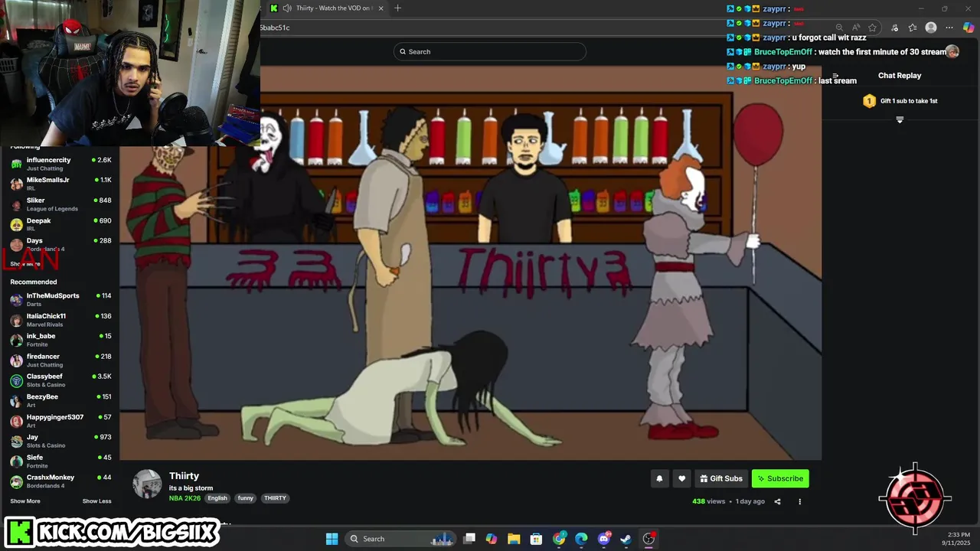Viewport: 980px width, 551px height.
Task: Open the three-dot menu beside share
Action: [x=799, y=502]
